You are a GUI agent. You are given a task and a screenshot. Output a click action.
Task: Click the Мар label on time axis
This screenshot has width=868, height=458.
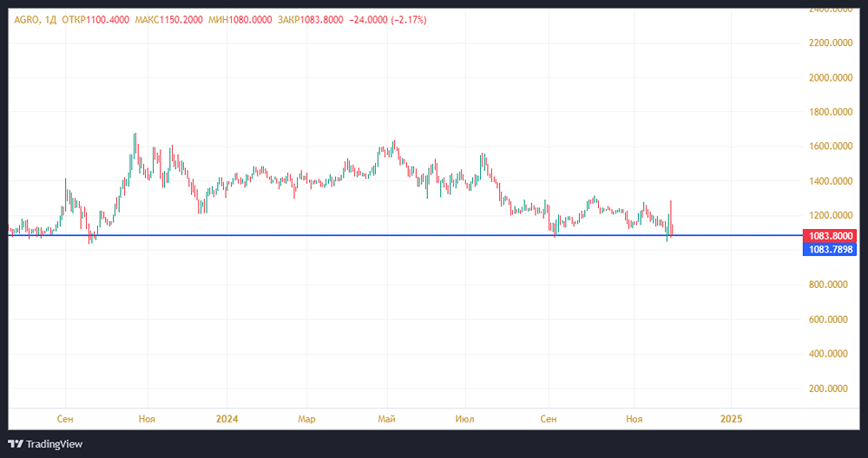[x=306, y=419]
